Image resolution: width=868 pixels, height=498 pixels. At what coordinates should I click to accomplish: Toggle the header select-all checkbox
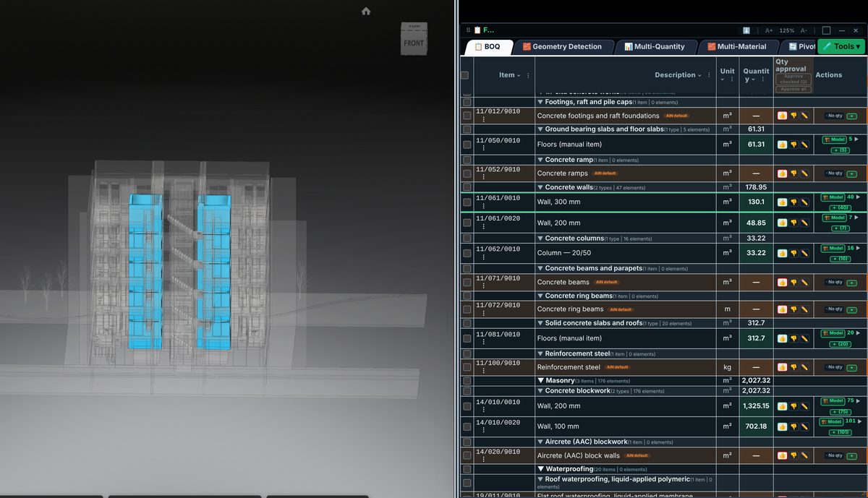[465, 75]
